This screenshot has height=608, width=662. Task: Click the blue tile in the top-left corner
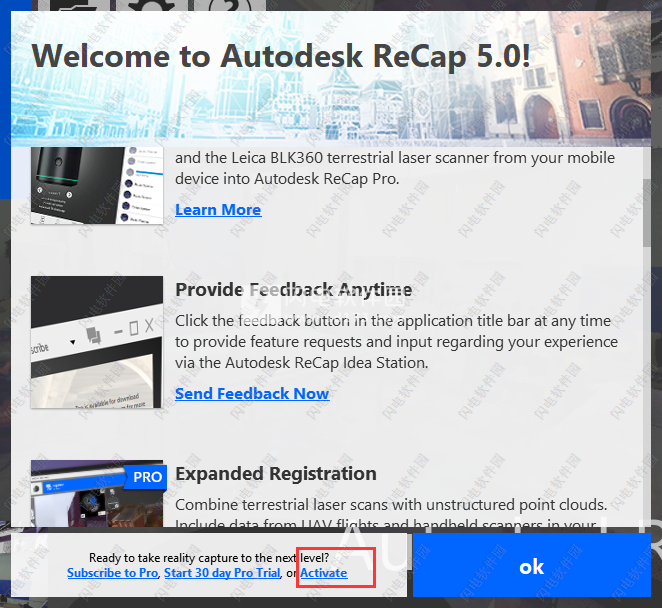(5, 99)
